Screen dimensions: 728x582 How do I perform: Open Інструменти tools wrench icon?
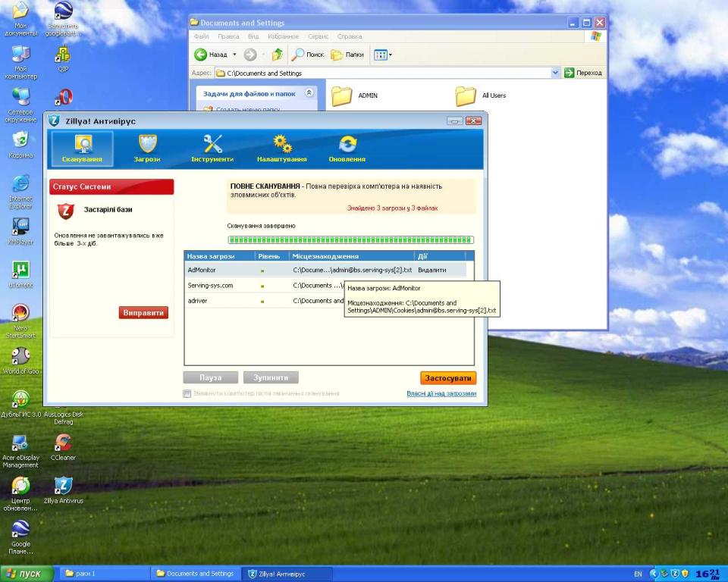(212, 144)
